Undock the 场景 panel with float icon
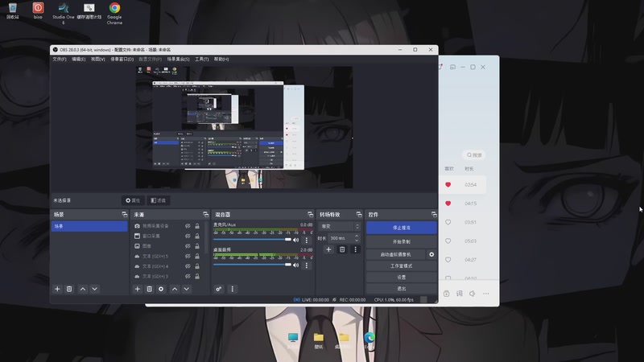 (125, 214)
